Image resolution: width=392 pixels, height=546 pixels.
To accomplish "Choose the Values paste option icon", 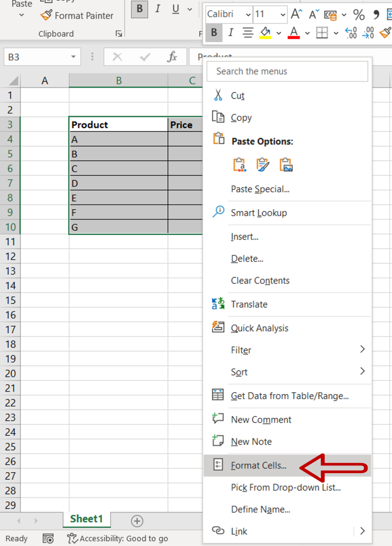I will tap(239, 165).
